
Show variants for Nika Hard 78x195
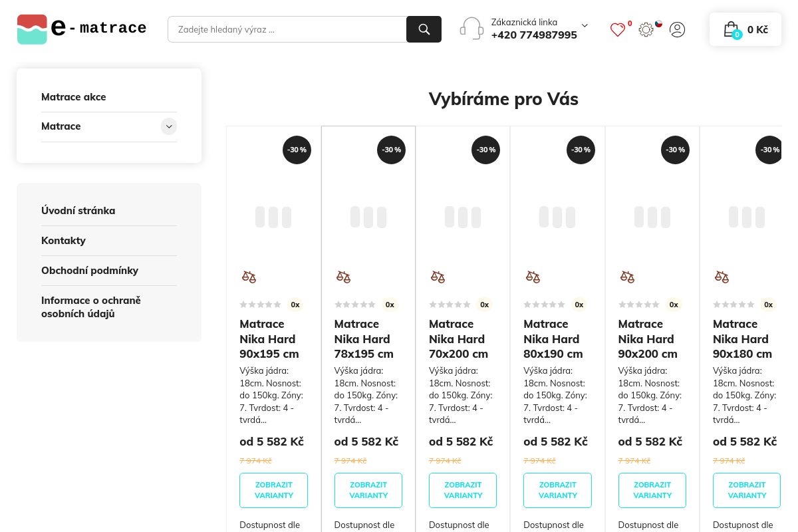click(368, 490)
